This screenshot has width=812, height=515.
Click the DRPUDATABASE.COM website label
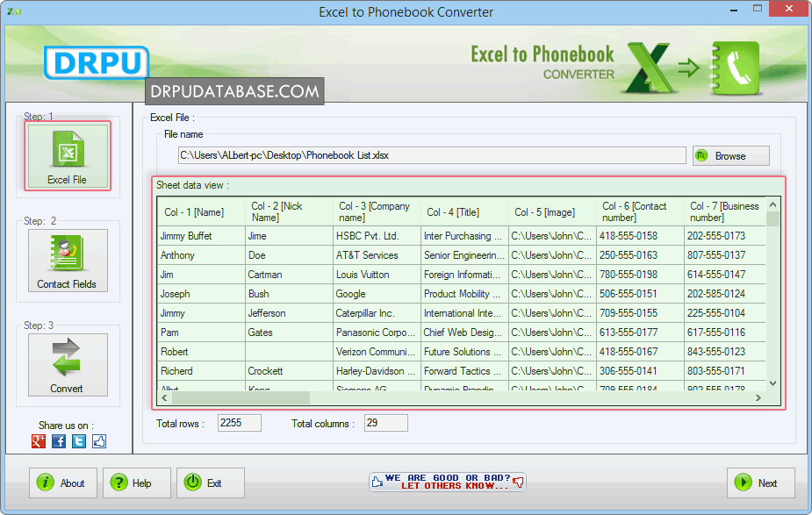pos(234,91)
